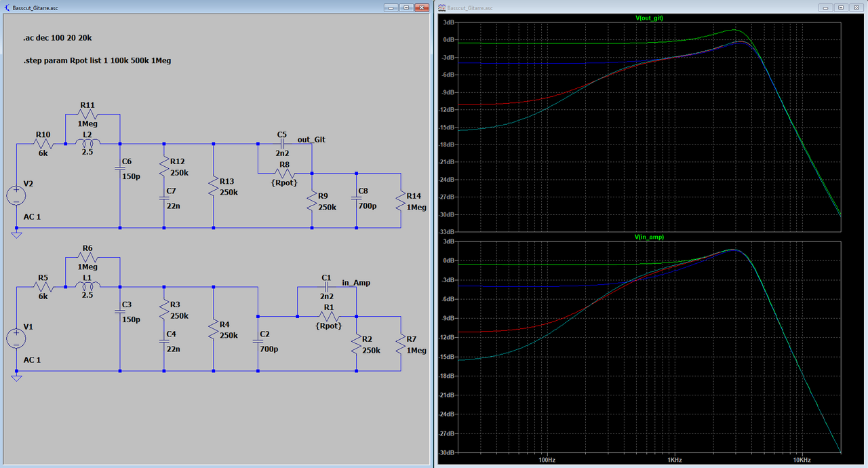The height and width of the screenshot is (468, 868).
Task: Select the C1 capacitor symbol
Action: (326, 287)
